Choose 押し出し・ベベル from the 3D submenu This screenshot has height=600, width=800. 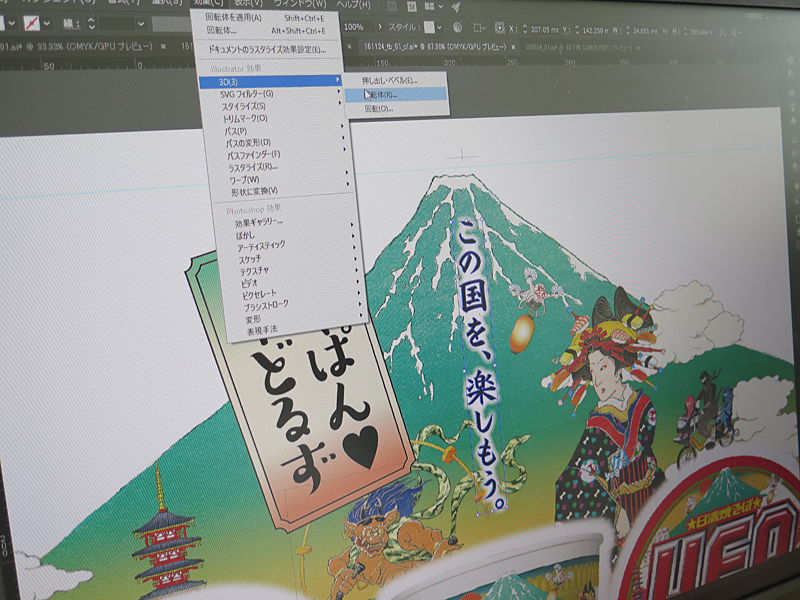point(388,78)
